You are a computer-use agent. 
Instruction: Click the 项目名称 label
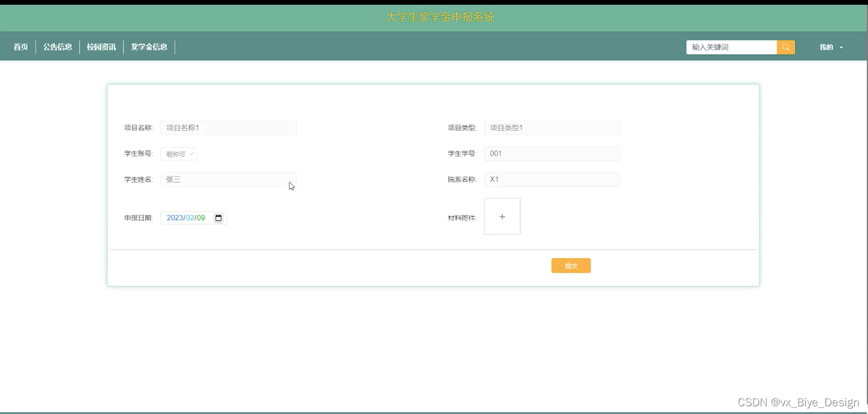(139, 128)
